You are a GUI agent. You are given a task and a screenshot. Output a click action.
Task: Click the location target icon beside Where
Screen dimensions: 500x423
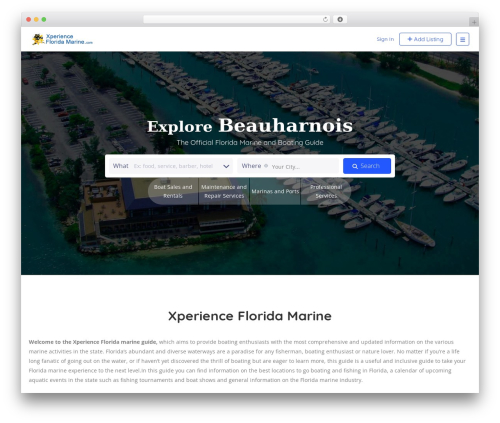(266, 166)
